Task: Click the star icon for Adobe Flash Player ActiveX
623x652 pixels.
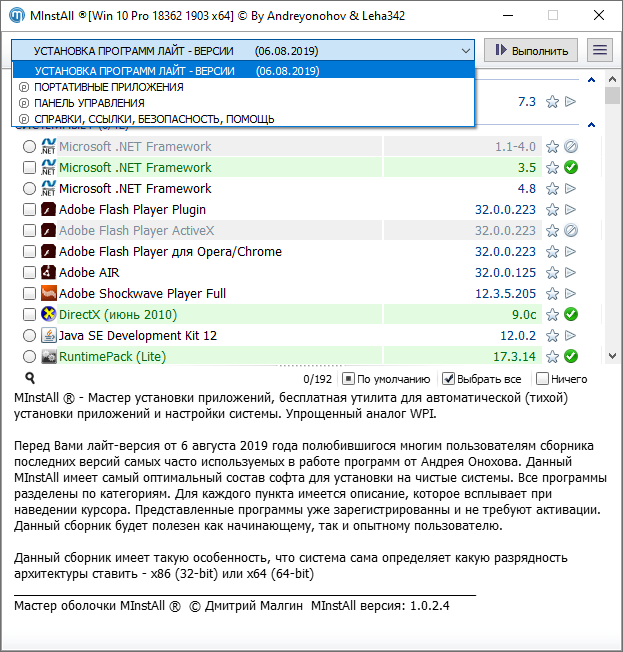Action: pos(552,230)
